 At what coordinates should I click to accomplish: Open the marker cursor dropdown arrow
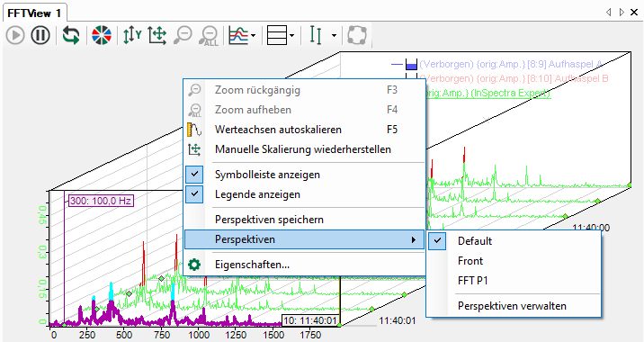334,36
